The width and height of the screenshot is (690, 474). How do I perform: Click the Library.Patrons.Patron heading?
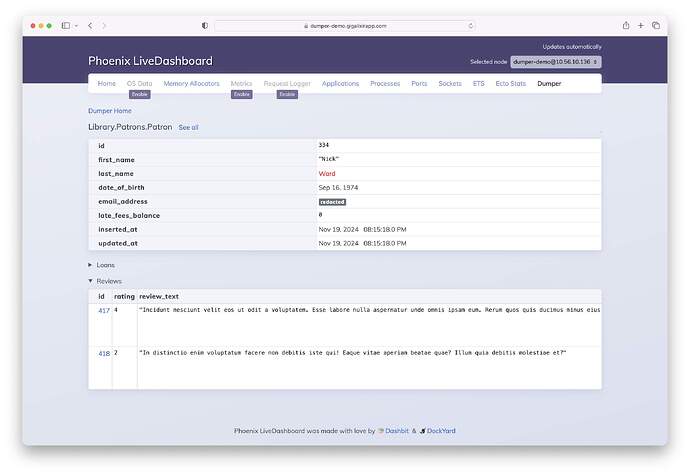click(x=130, y=127)
